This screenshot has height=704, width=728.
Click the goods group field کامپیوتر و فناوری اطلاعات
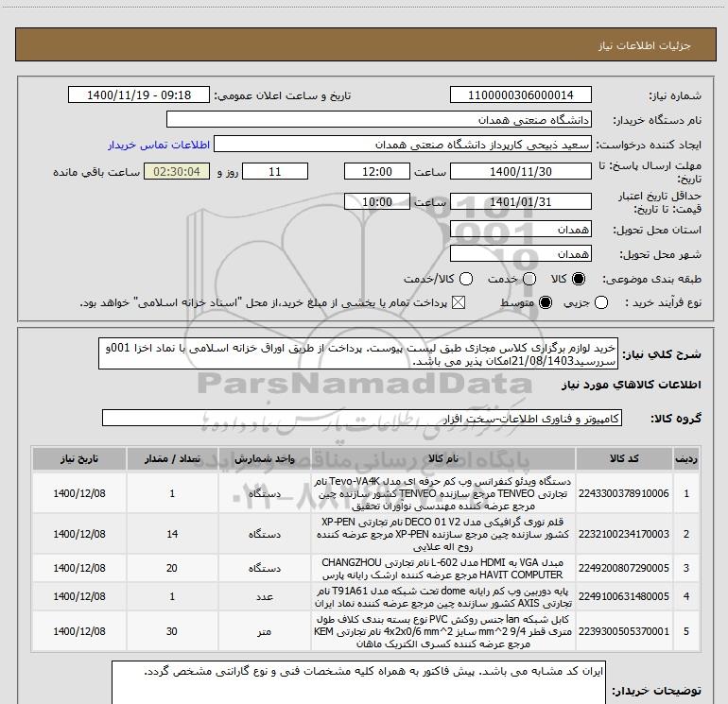pos(362,418)
